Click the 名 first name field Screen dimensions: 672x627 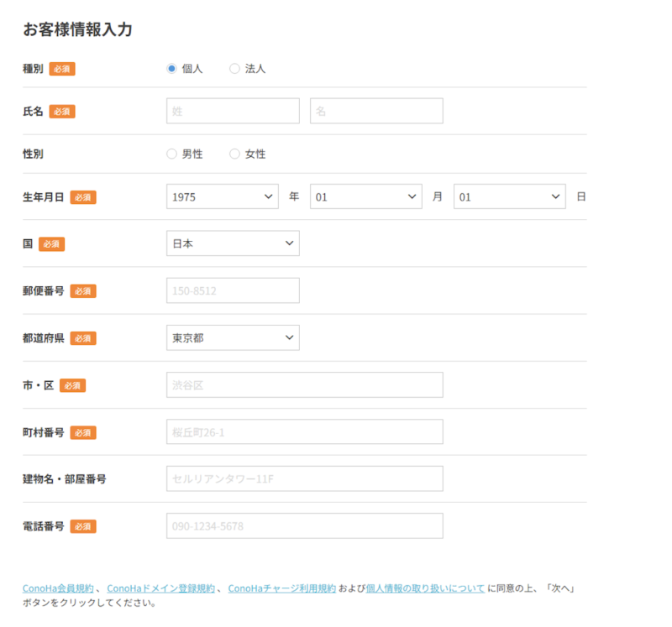[x=375, y=111]
